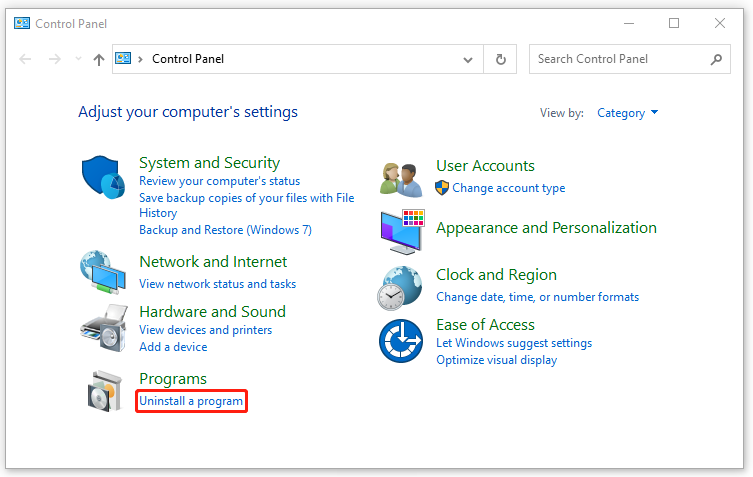
Task: Expand the address bar path chevron
Action: (140, 59)
